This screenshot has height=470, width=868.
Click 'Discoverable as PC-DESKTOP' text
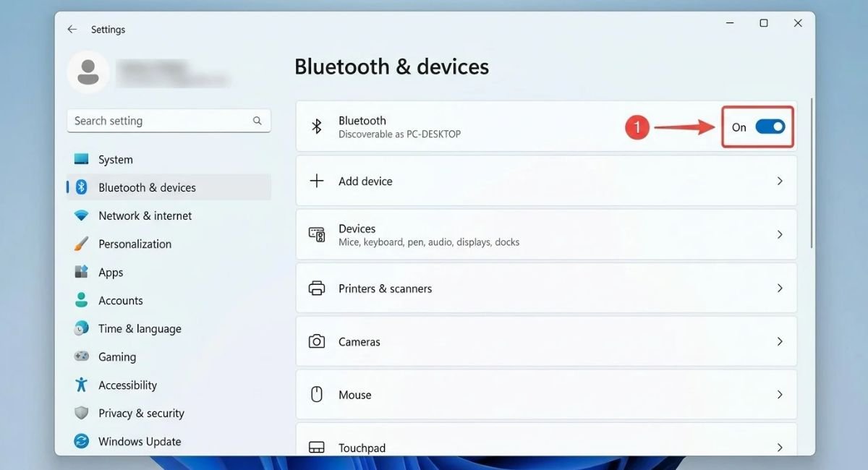point(399,134)
